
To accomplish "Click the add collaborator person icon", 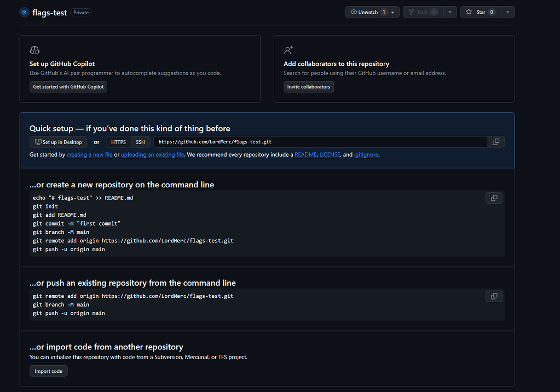I will [x=288, y=50].
